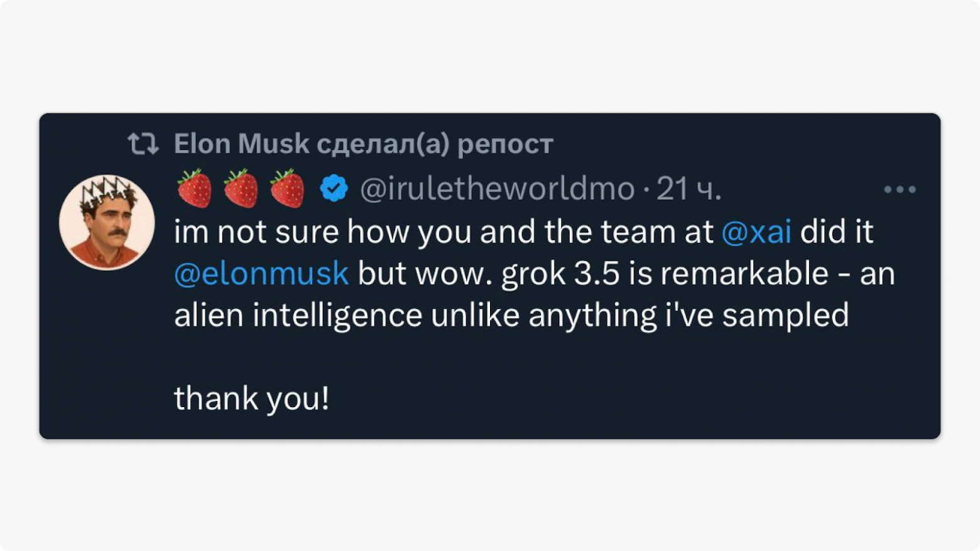Image resolution: width=980 pixels, height=551 pixels.
Task: Click the Elon Musk repost header label
Action: pos(362,143)
